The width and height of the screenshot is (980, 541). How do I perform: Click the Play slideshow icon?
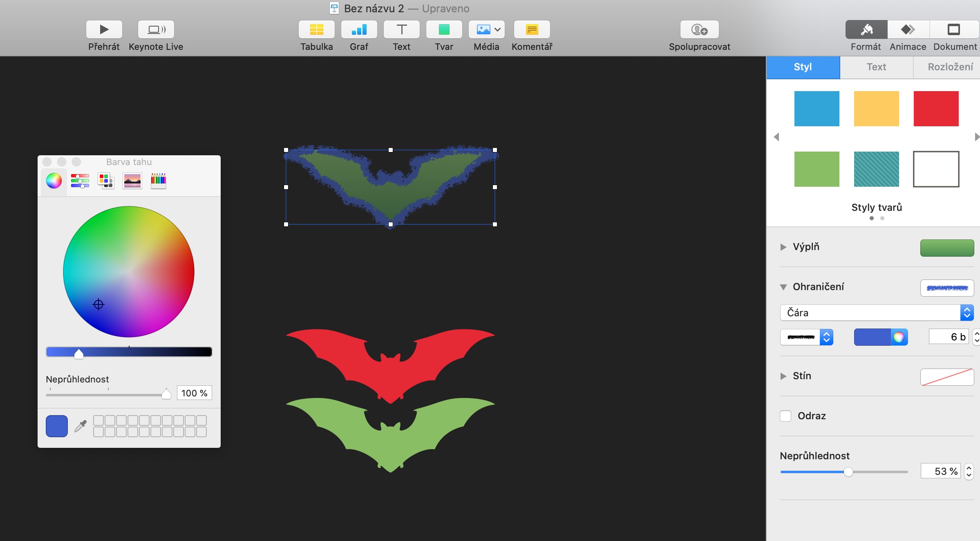(x=104, y=29)
